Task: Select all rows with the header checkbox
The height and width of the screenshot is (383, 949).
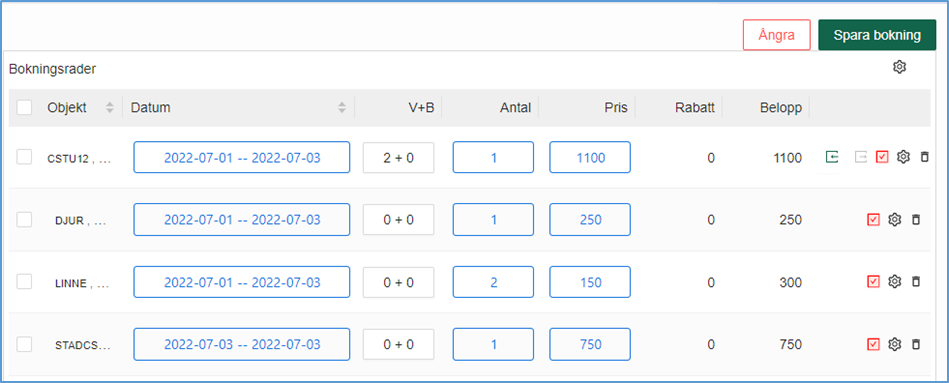Action: point(24,108)
